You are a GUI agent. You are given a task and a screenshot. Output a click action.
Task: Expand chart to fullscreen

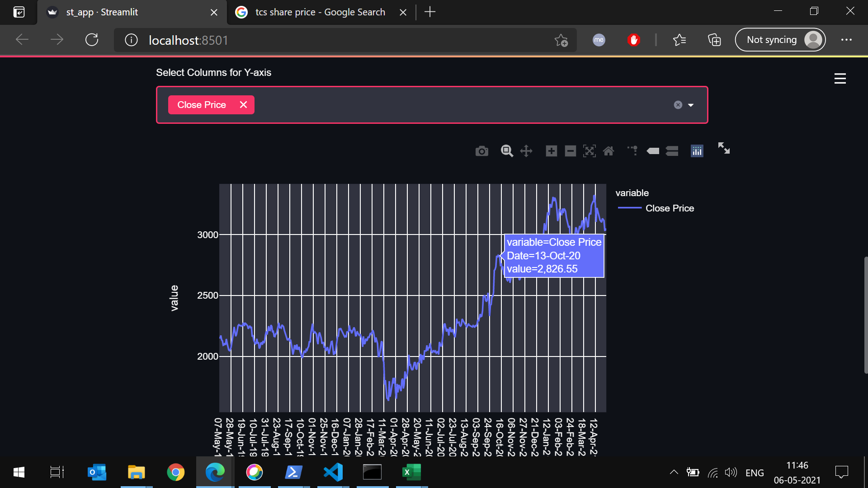pyautogui.click(x=724, y=148)
